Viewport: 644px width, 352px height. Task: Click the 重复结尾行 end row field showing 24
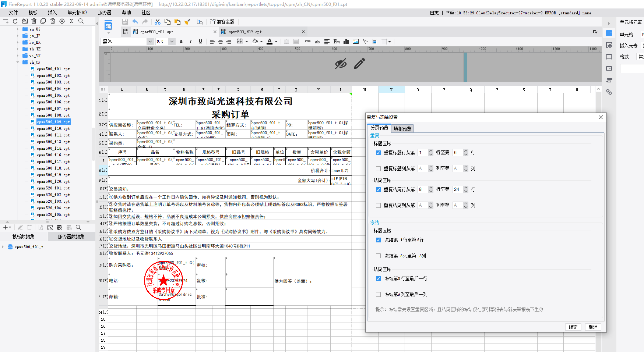point(458,189)
